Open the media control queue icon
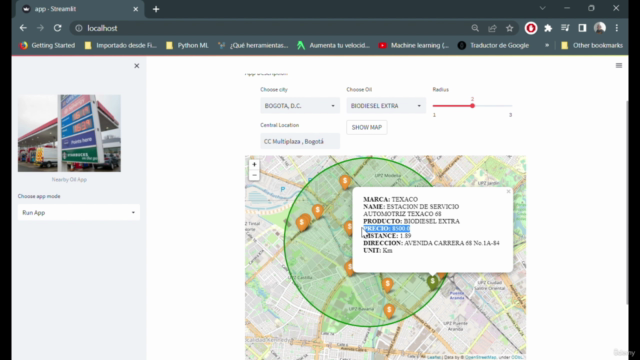This screenshot has height=360, width=640. click(565, 28)
